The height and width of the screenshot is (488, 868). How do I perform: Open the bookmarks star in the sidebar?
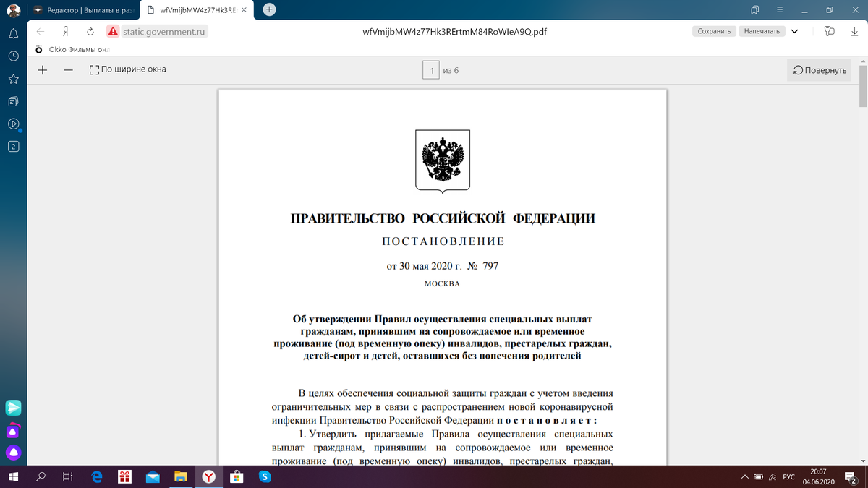coord(13,78)
